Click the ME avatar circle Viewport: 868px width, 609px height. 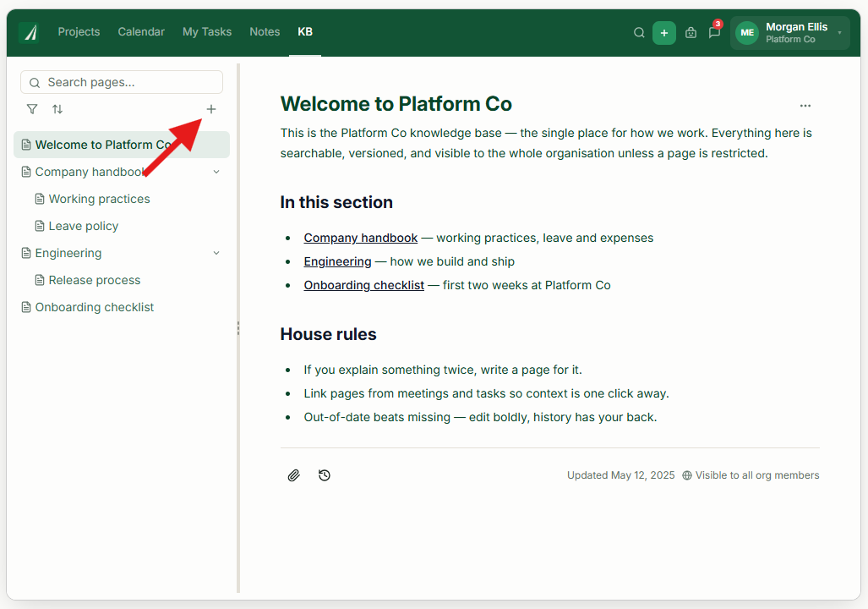(747, 33)
